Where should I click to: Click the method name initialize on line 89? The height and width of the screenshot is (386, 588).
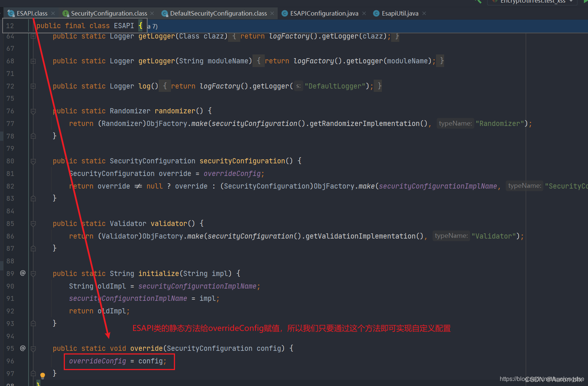159,273
